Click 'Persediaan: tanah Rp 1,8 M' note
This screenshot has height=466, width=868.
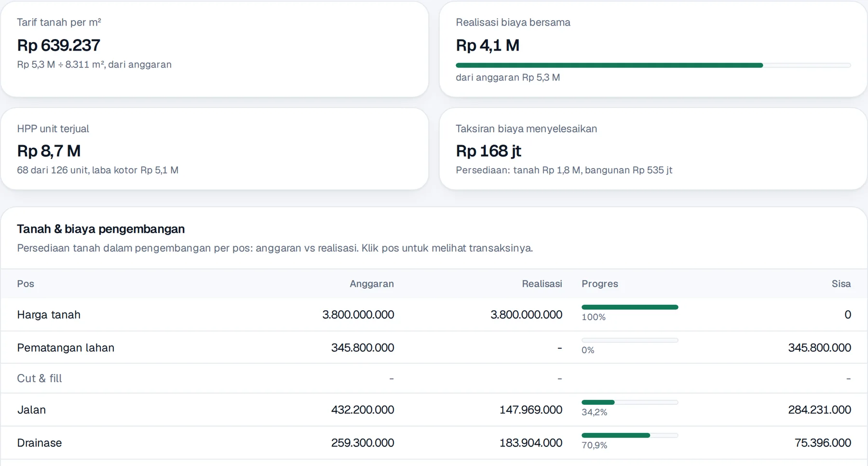tap(564, 170)
